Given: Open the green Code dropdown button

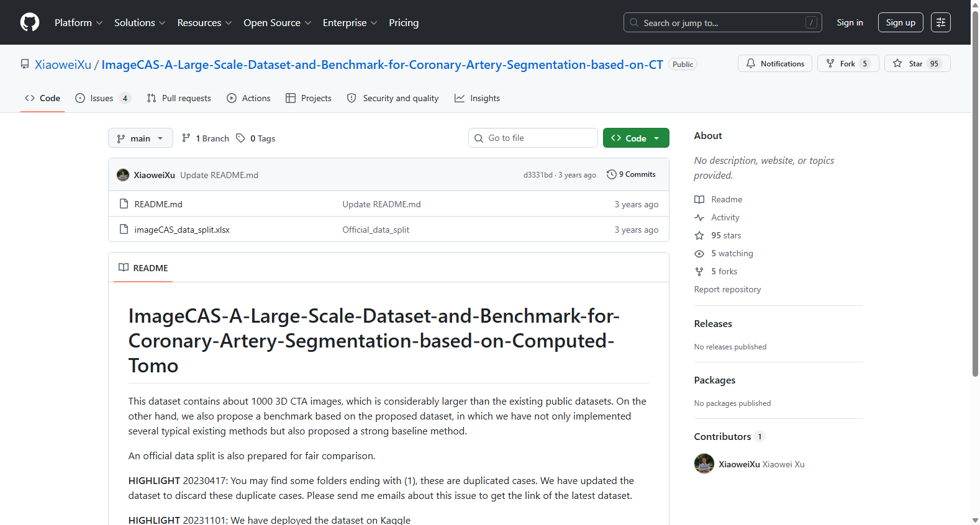Looking at the screenshot, I should pyautogui.click(x=636, y=138).
